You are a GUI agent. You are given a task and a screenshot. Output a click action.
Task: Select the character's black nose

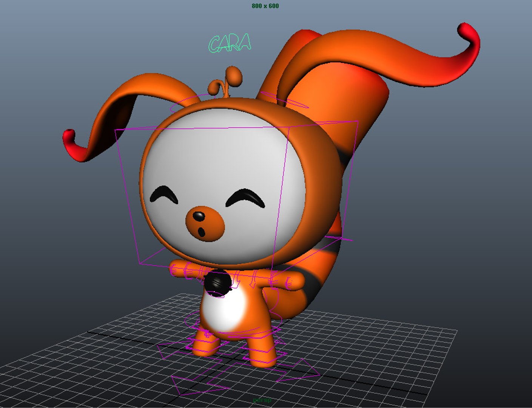coord(199,216)
